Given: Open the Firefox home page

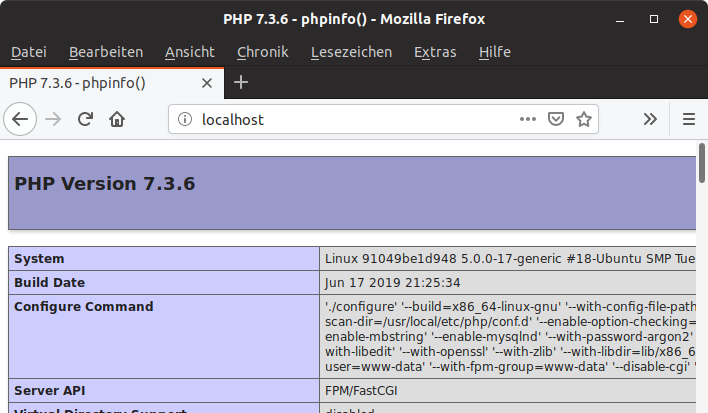Looking at the screenshot, I should 117,119.
